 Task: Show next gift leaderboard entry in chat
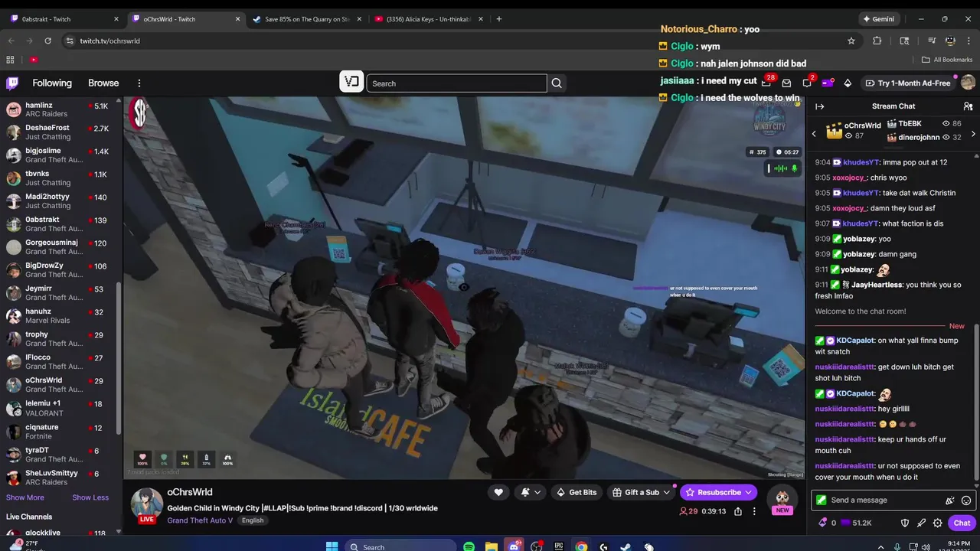pos(973,134)
